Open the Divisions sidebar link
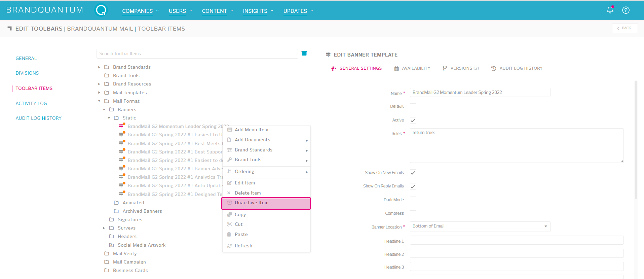 [x=27, y=73]
